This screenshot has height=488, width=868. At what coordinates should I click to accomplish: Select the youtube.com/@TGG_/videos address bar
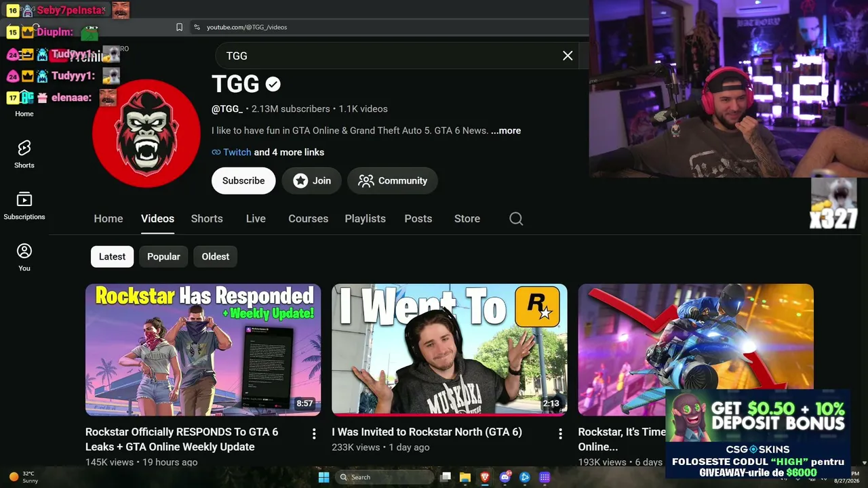tap(247, 27)
